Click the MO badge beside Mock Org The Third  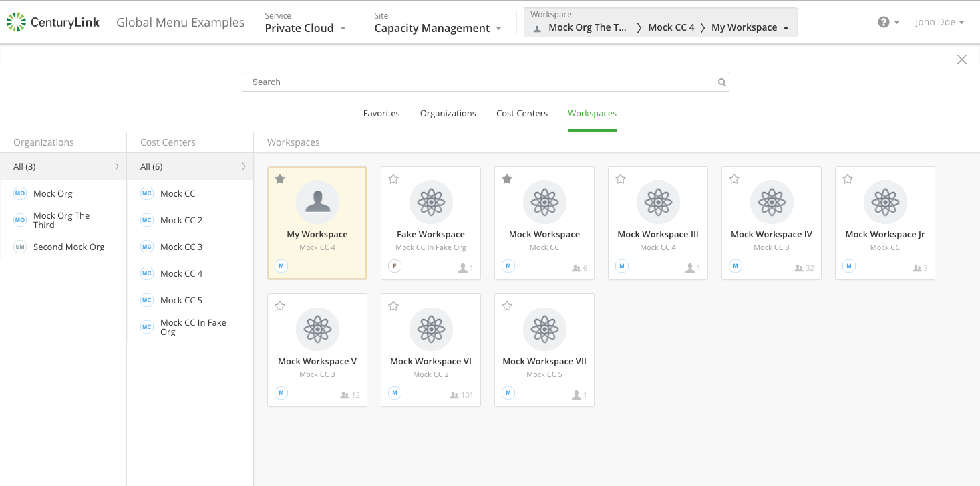click(20, 220)
